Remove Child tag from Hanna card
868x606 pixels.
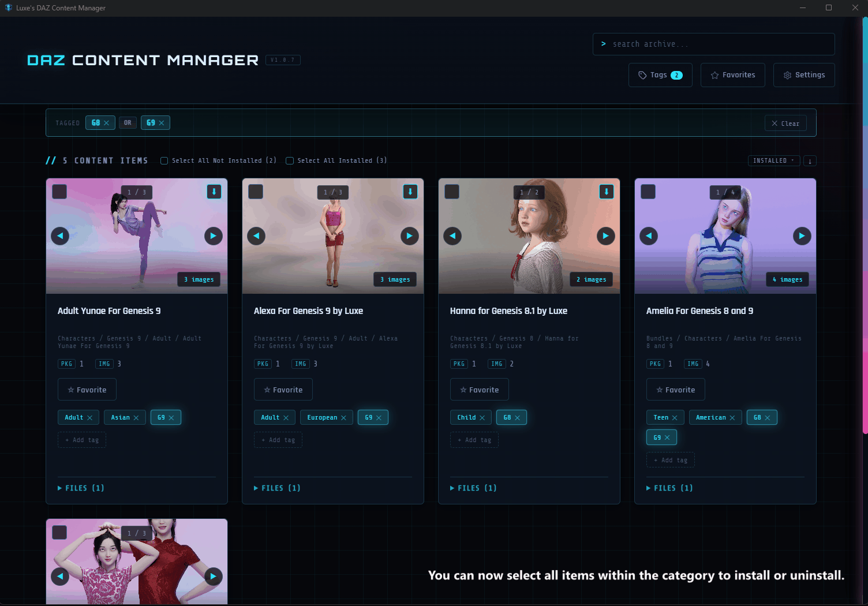pyautogui.click(x=482, y=418)
